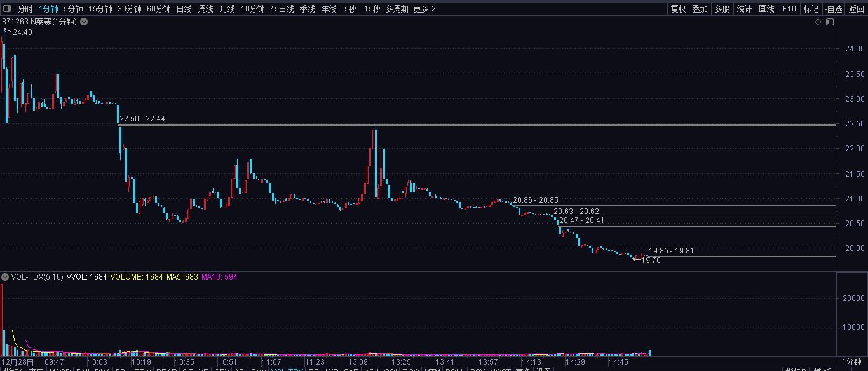
Task: Select the 10分钟 period tab
Action: pos(253,9)
